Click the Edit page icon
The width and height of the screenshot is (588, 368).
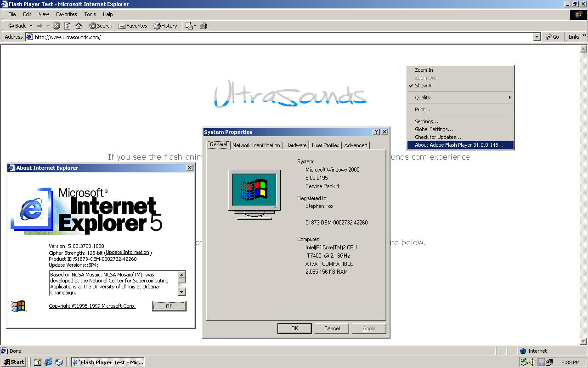(x=189, y=26)
